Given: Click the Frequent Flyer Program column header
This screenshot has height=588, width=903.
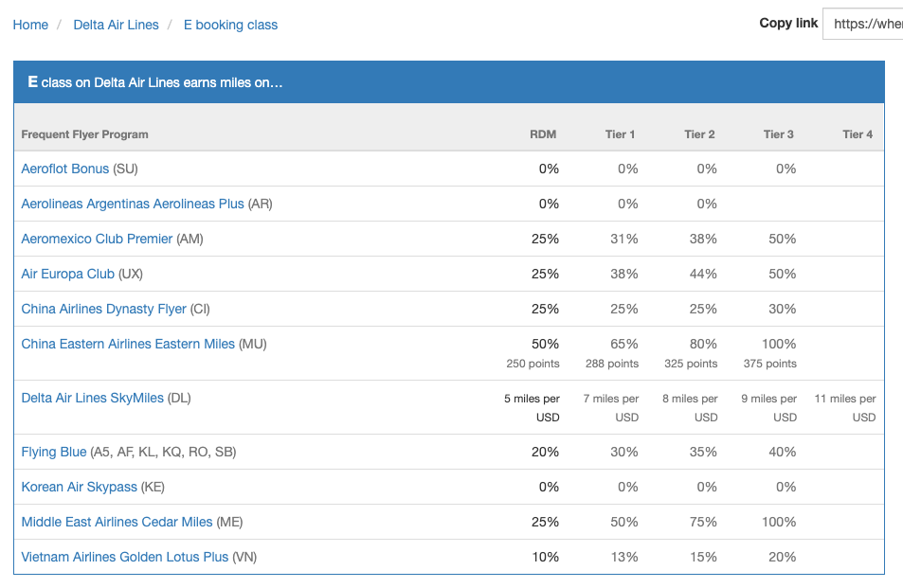Looking at the screenshot, I should (x=84, y=134).
